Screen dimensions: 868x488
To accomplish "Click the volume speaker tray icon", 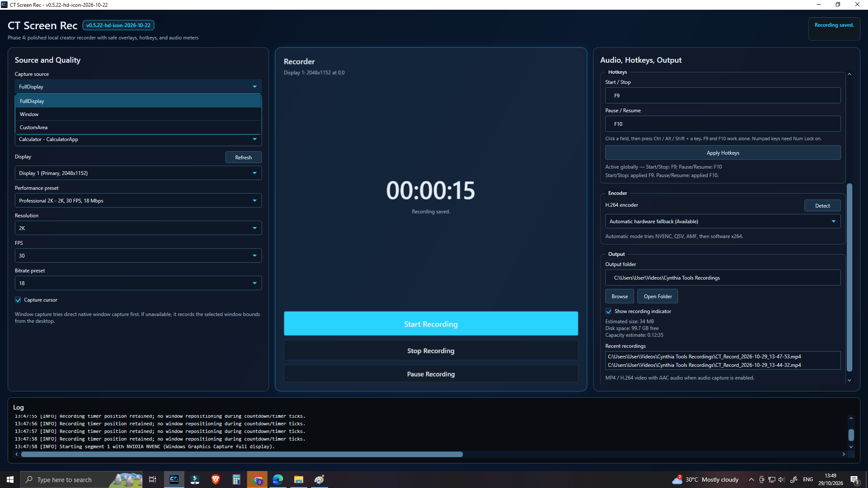I will pyautogui.click(x=782, y=480).
